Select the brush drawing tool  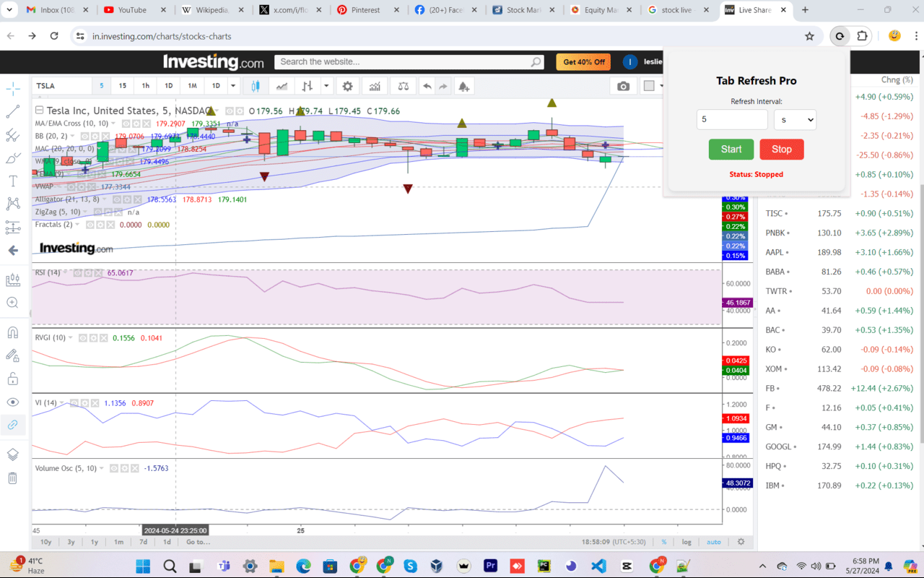(13, 158)
